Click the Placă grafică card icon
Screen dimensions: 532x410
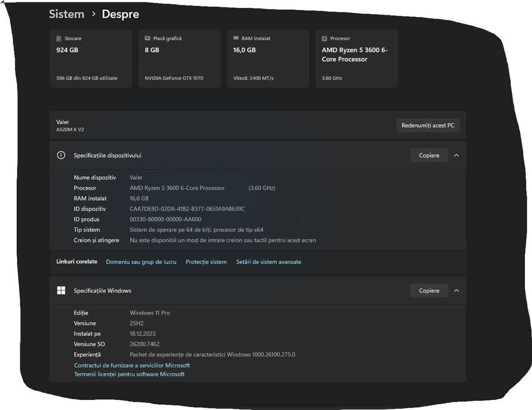(148, 38)
